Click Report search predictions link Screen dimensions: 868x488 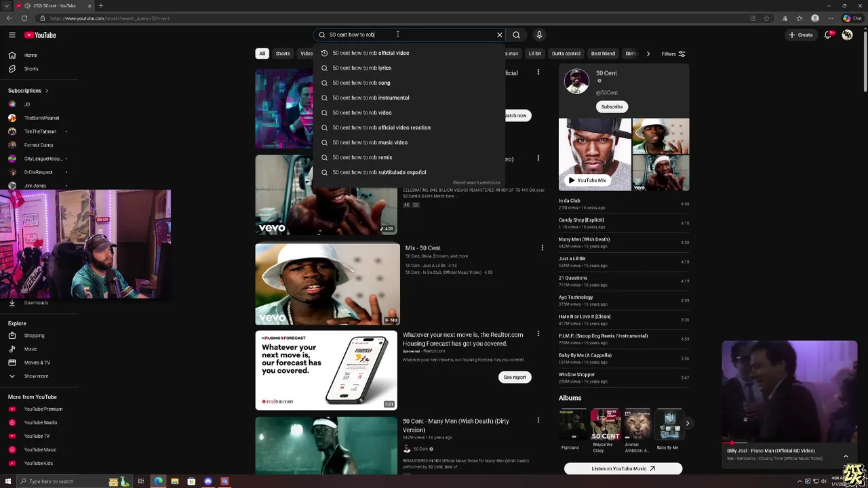pyautogui.click(x=477, y=182)
